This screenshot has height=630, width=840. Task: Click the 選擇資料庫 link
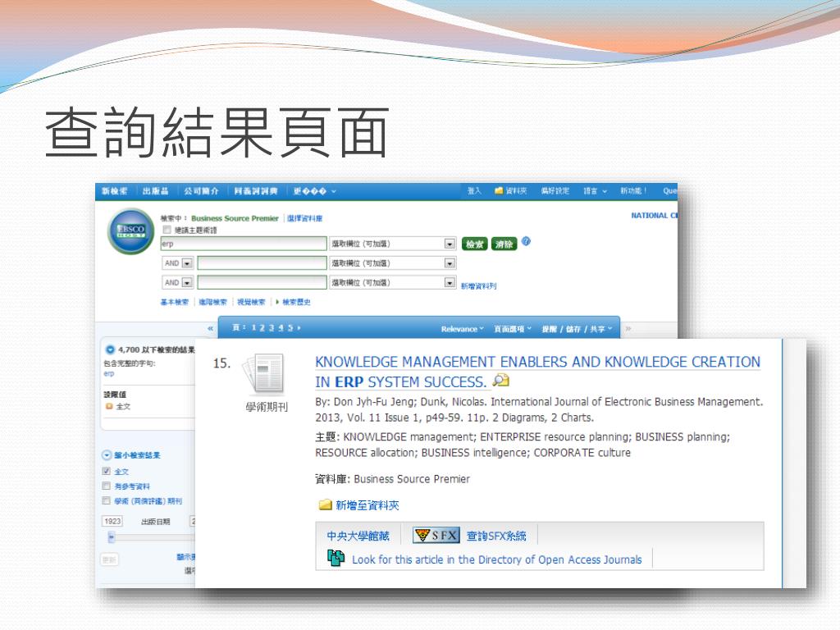click(x=305, y=218)
